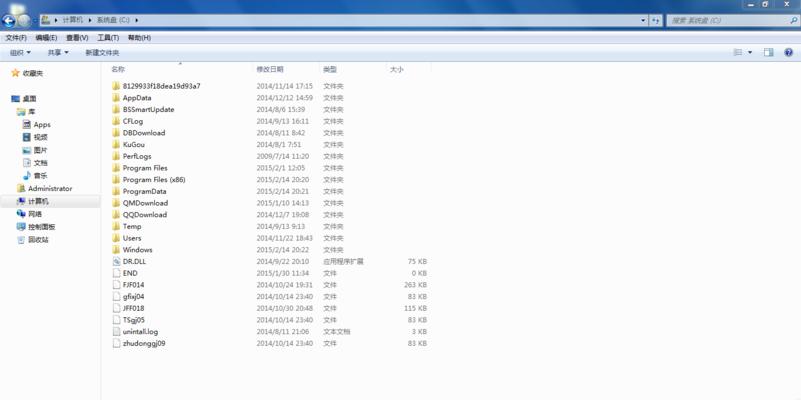Viewport: 801px width, 400px height.
Task: Click the change view icon in the toolbar
Action: (x=738, y=53)
